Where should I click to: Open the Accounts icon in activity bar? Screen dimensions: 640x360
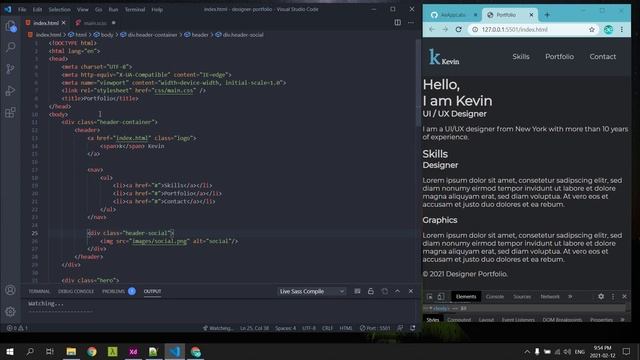[11, 290]
